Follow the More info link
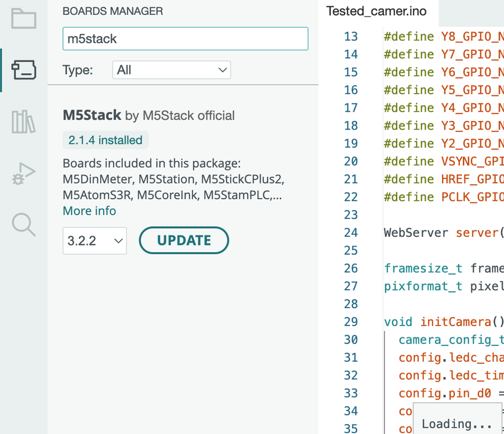The width and height of the screenshot is (504, 434). 89,211
